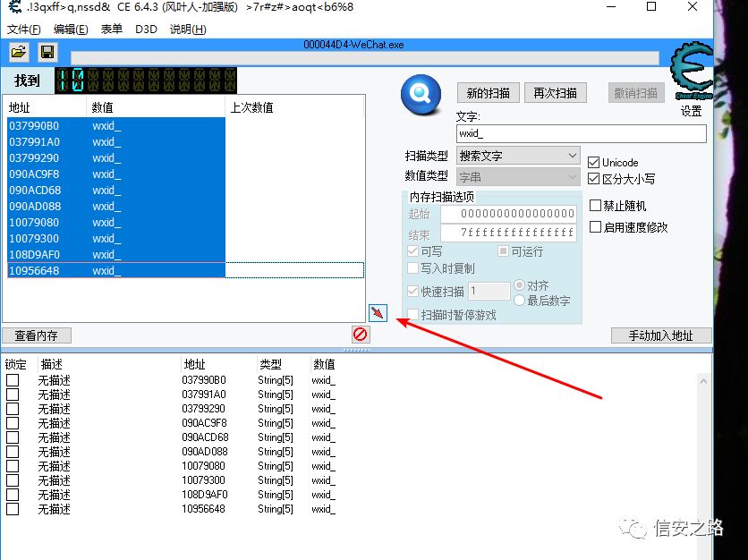Click the Cheat Engine title bar icon
The image size is (748, 560).
[15, 6]
